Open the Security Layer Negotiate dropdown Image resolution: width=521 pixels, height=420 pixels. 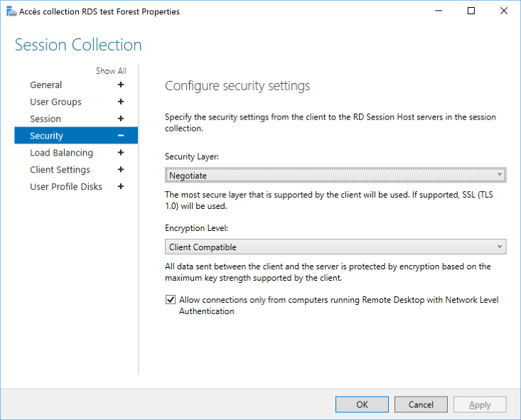tap(335, 175)
